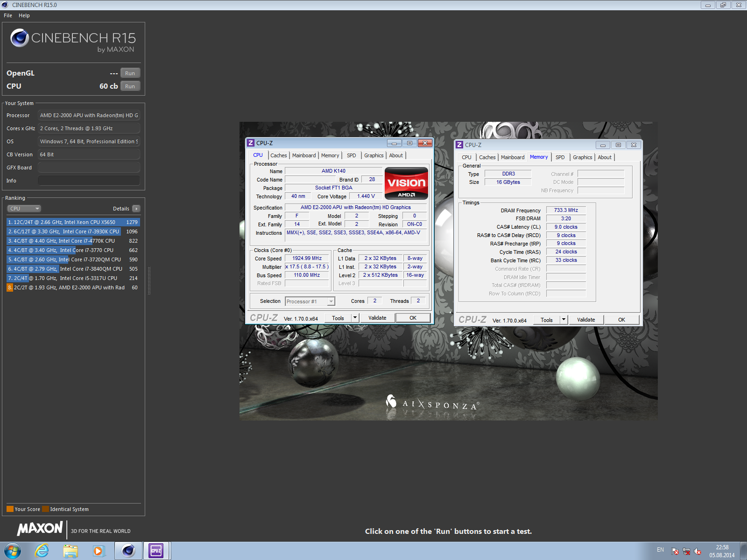Click OK in left CPU-Z window
Viewport: 747px width, 560px height.
click(x=413, y=318)
